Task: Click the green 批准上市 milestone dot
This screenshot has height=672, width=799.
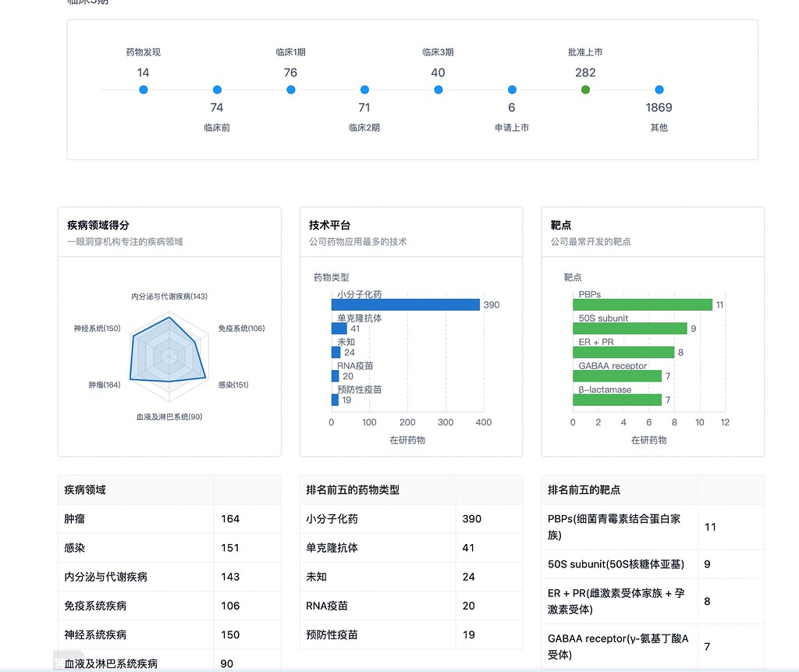Action: pos(585,90)
